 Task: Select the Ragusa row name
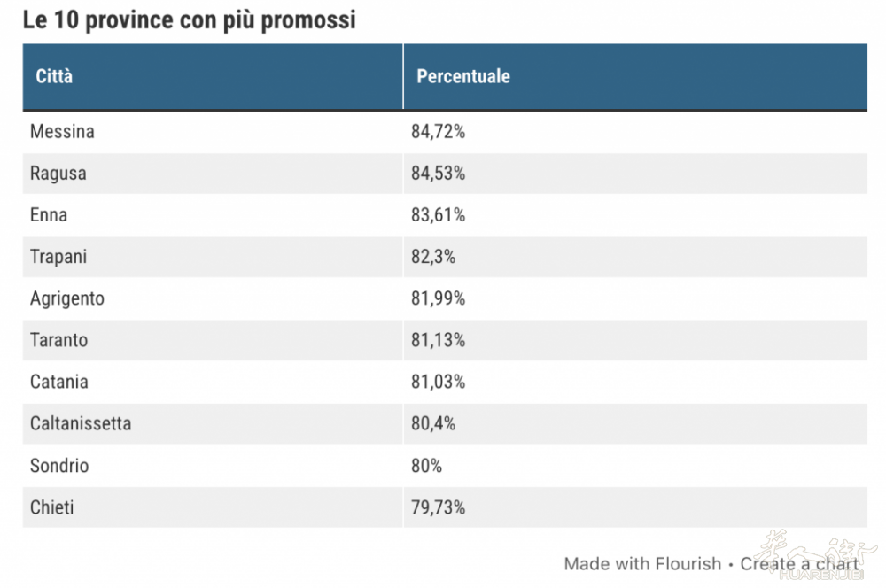click(58, 174)
